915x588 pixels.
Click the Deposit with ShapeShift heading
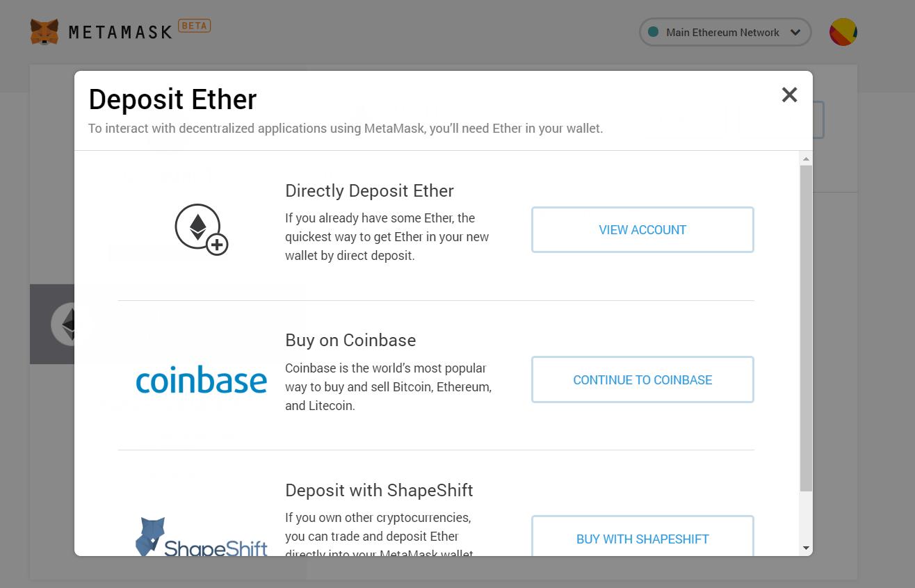coord(379,490)
